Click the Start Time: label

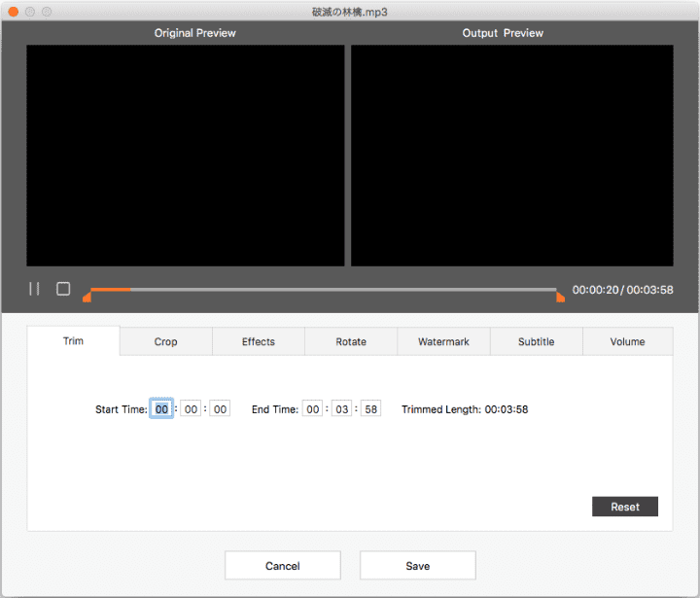[x=121, y=409]
